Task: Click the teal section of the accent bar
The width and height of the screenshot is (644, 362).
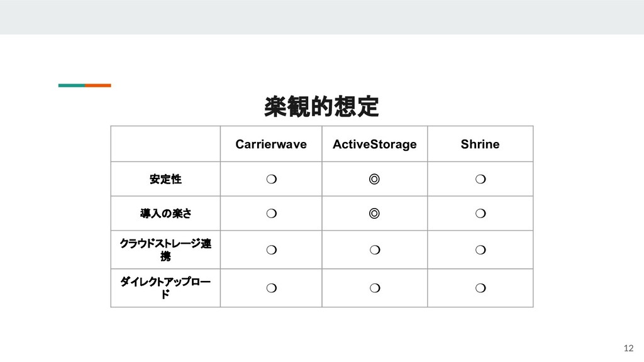Action: [71, 85]
